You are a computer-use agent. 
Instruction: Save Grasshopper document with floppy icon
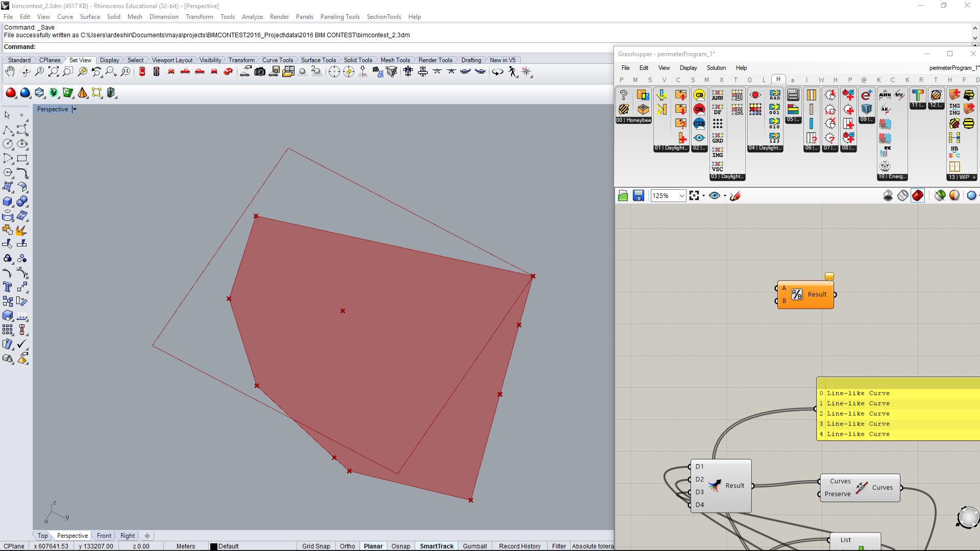[x=638, y=196]
